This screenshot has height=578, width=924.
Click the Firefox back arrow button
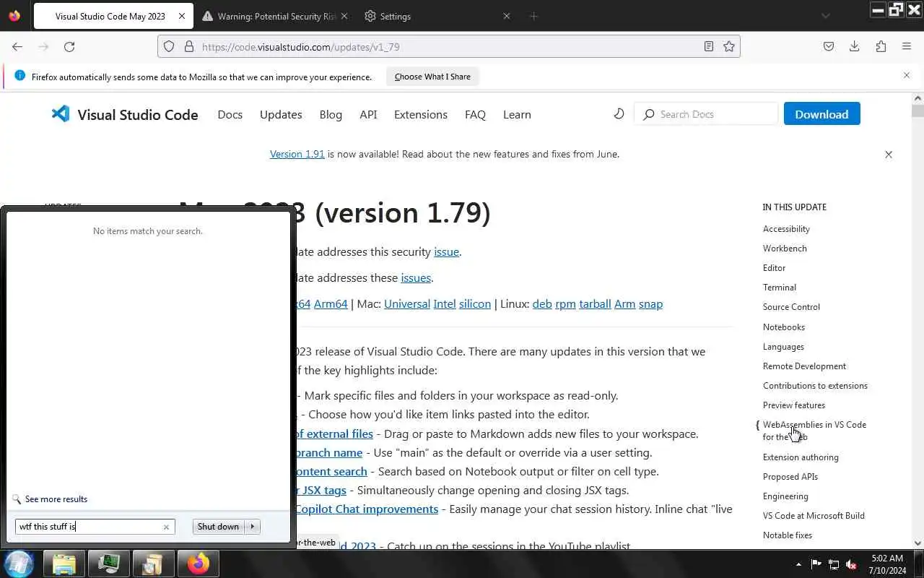tap(17, 46)
